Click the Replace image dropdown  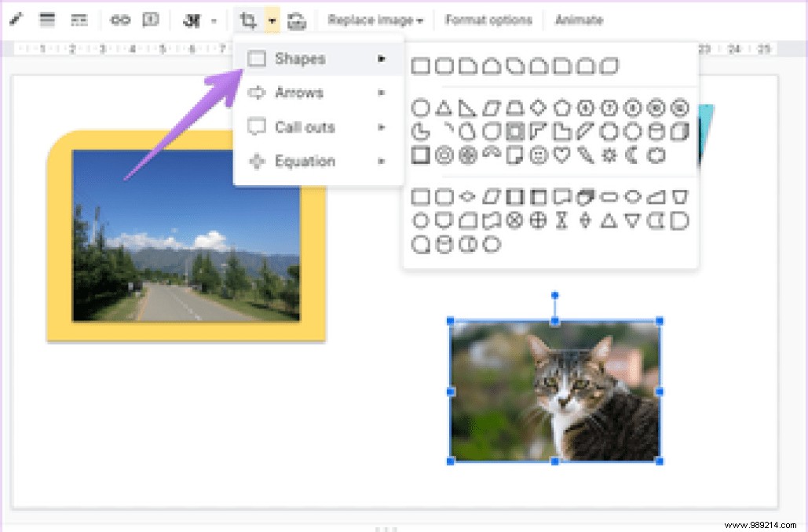click(375, 20)
